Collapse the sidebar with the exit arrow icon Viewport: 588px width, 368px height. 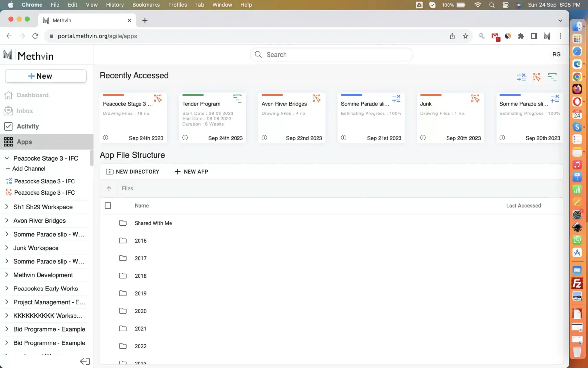point(85,361)
